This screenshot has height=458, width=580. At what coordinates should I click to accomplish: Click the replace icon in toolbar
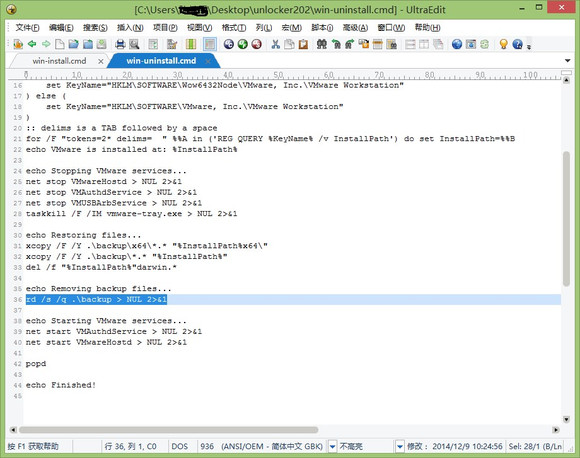tap(364, 44)
